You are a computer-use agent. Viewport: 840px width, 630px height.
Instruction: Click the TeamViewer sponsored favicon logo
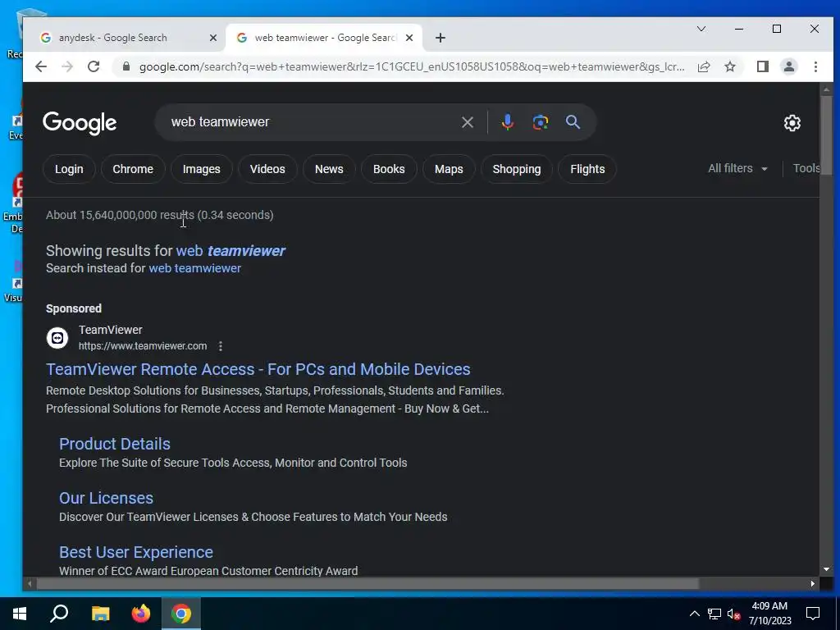point(57,338)
